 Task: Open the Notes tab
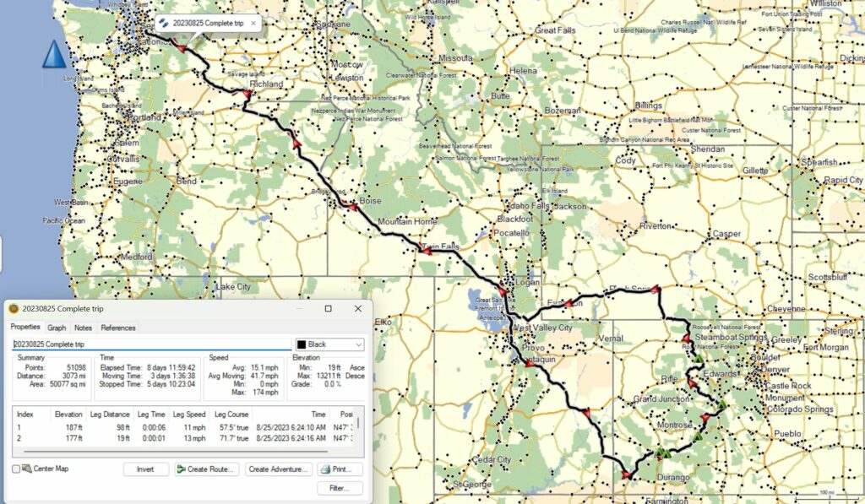(x=83, y=328)
